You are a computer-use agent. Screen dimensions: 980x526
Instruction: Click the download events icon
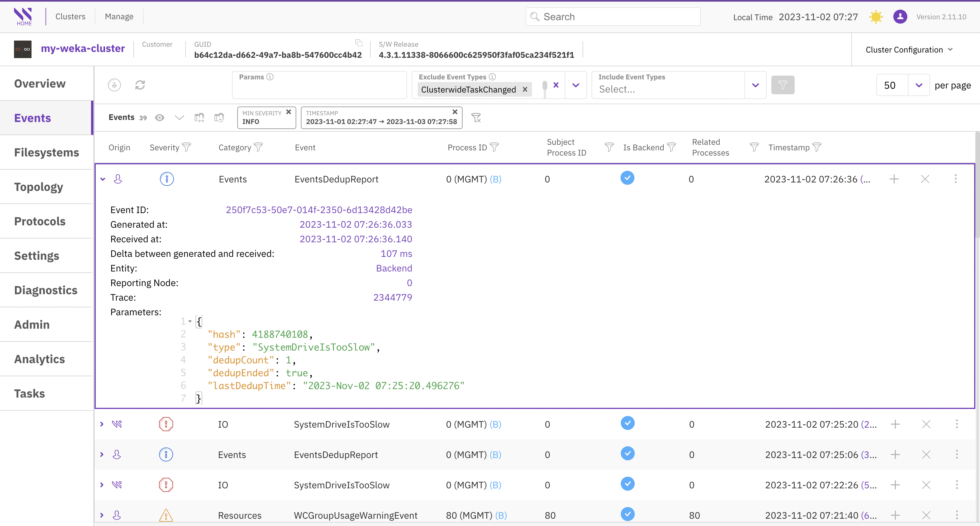(x=114, y=85)
